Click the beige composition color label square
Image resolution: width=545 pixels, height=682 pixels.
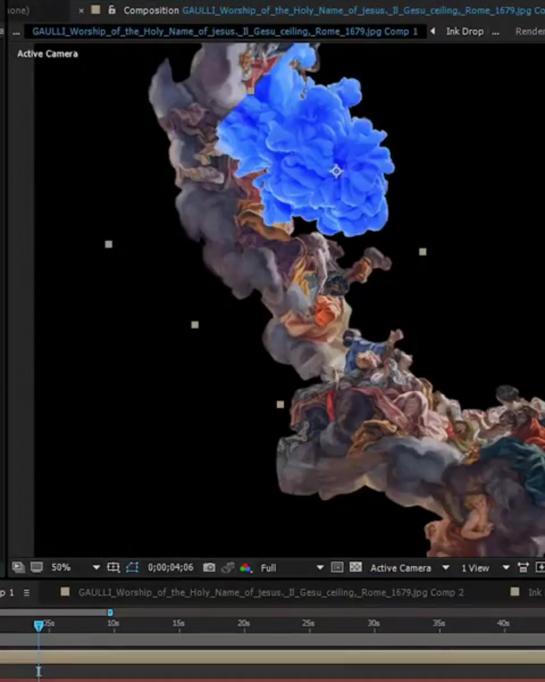tap(96, 10)
